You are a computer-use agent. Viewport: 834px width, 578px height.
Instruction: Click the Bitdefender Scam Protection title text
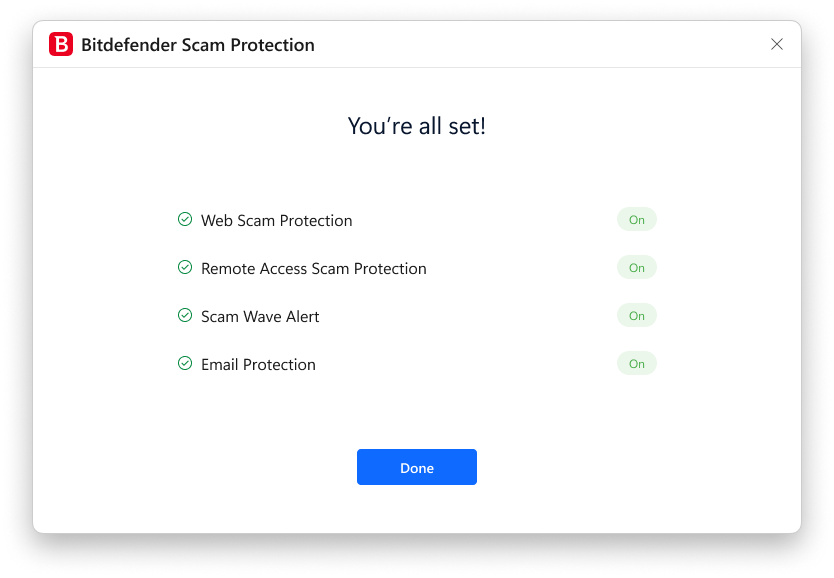tap(198, 44)
